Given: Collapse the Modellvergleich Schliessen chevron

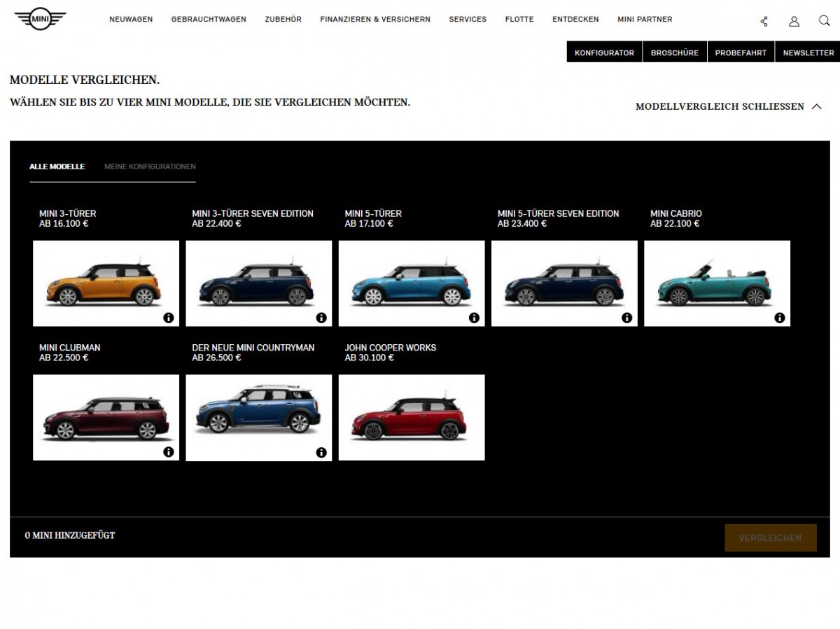Looking at the screenshot, I should [x=816, y=106].
